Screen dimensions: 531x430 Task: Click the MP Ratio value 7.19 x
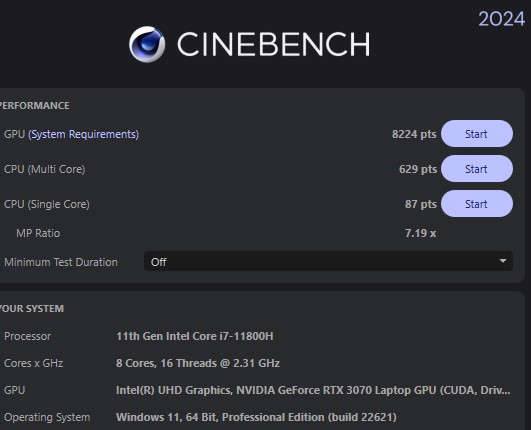click(x=420, y=233)
